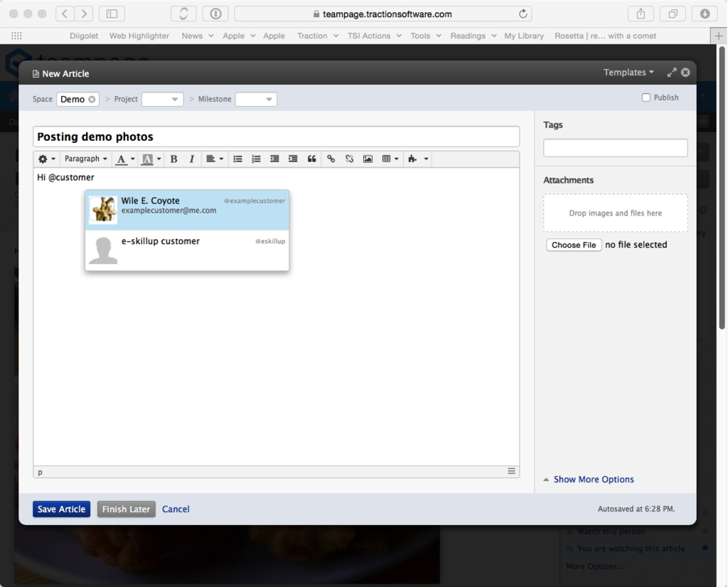Toggle bold formatting in editor toolbar
Screen dimensions: 728x587
click(173, 159)
